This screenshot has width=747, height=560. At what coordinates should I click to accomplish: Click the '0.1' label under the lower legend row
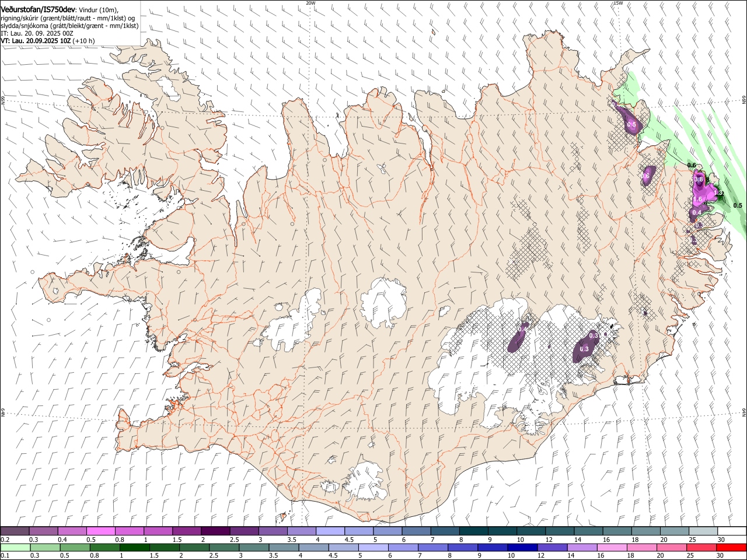coord(5,556)
